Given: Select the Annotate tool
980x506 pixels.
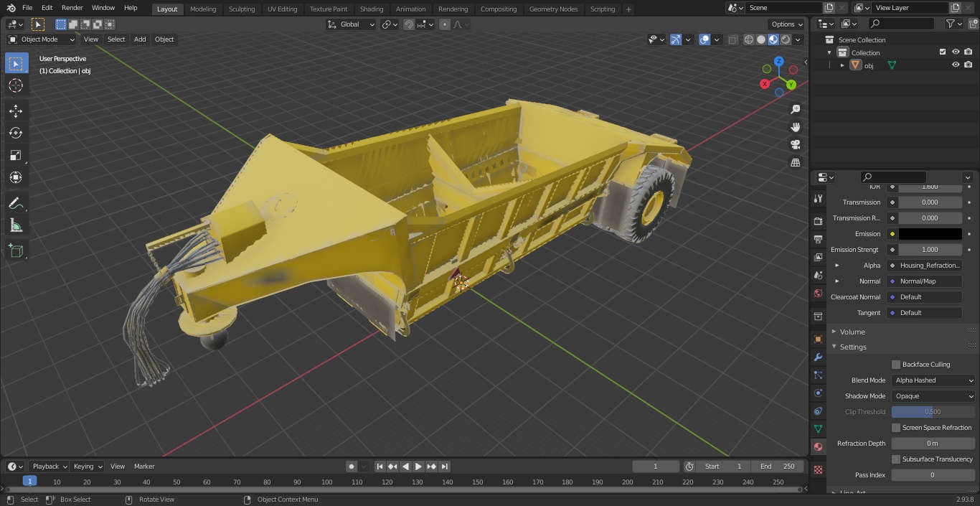Looking at the screenshot, I should click(16, 203).
